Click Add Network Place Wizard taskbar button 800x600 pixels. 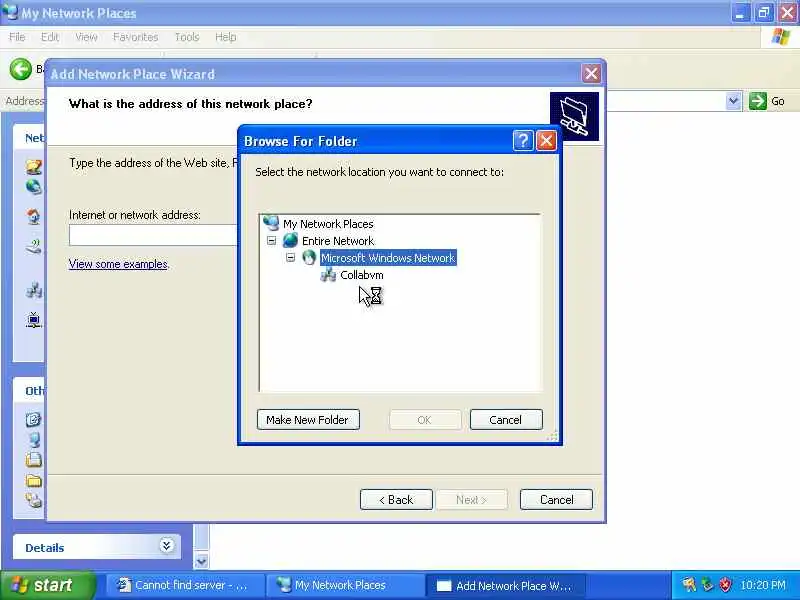tap(505, 586)
